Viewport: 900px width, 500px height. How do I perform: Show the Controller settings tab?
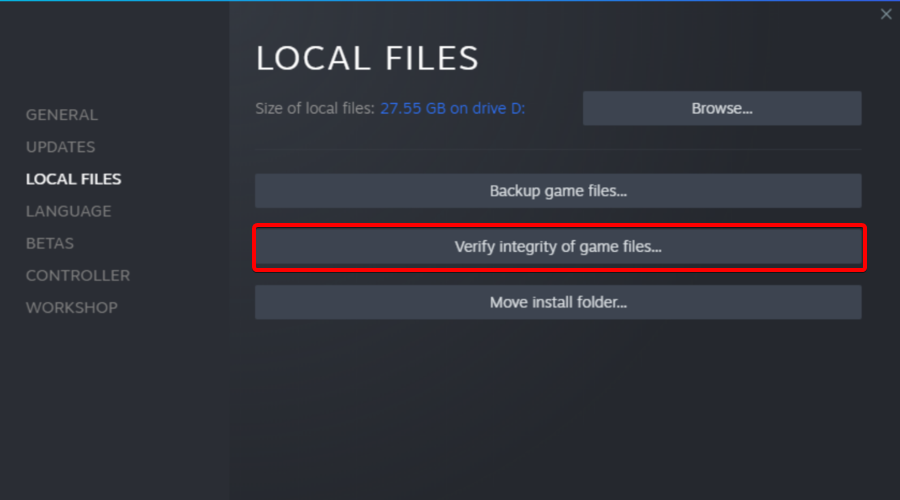(x=78, y=276)
